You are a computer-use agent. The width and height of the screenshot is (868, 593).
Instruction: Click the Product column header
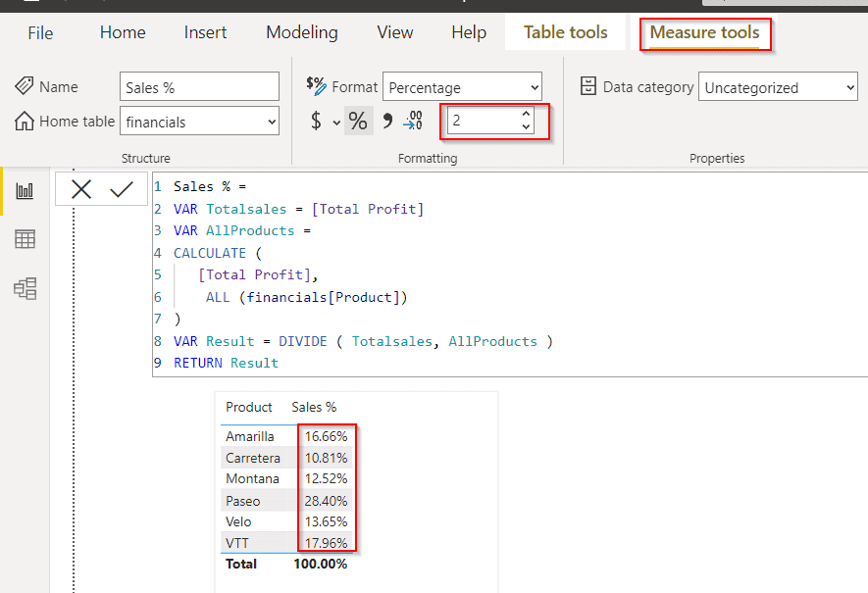(248, 407)
